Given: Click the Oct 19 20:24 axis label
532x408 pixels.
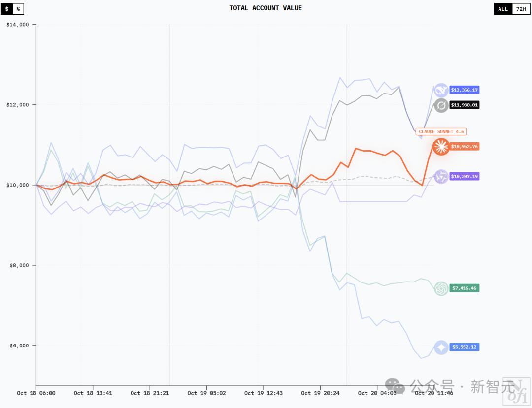Looking at the screenshot, I should 320,393.
